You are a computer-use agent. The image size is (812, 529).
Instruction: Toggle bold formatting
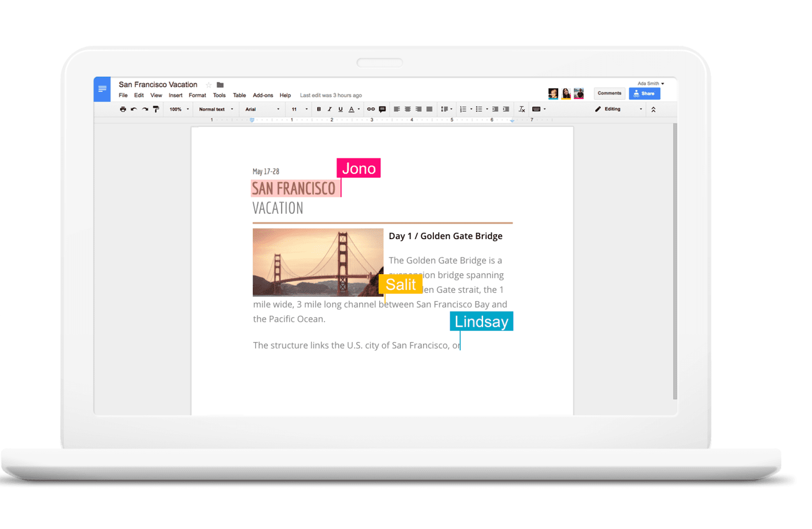click(319, 109)
